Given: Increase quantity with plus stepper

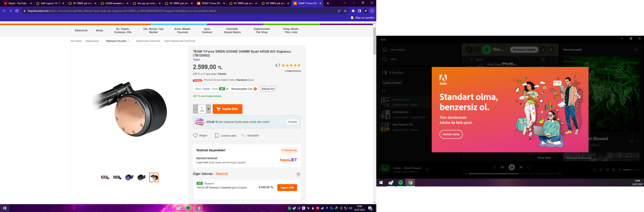Looking at the screenshot, I should [209, 109].
